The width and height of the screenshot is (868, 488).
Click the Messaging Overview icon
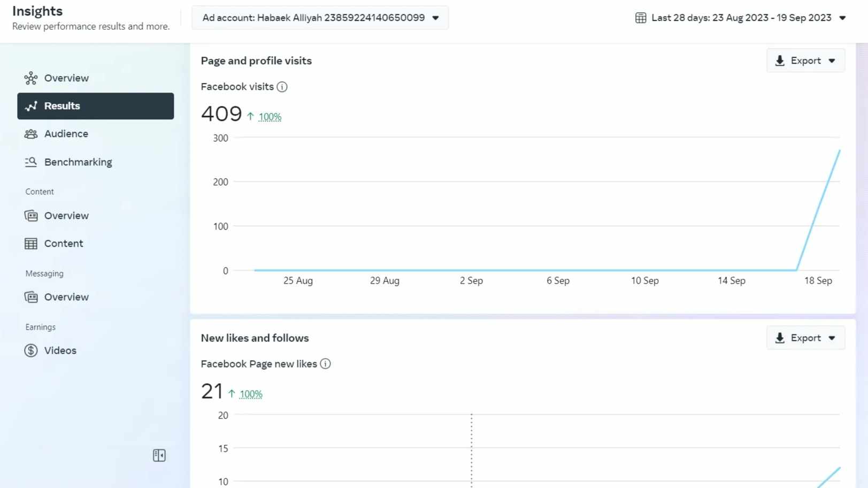[x=31, y=297]
